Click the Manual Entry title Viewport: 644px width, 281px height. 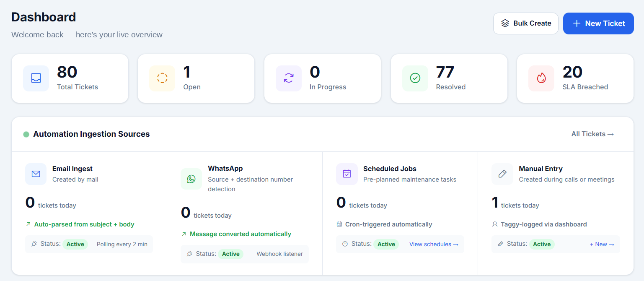(541, 169)
